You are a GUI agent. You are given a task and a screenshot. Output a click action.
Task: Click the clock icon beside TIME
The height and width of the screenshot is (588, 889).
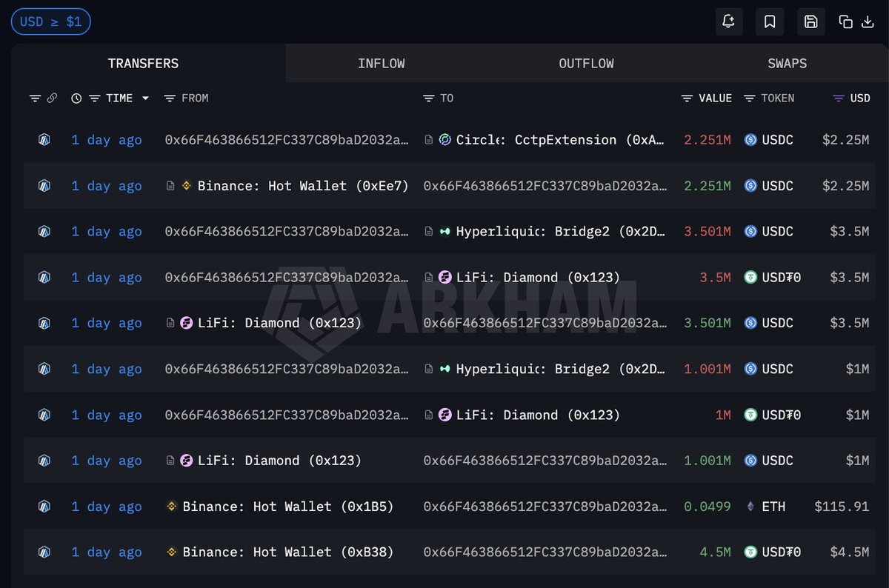click(x=76, y=98)
